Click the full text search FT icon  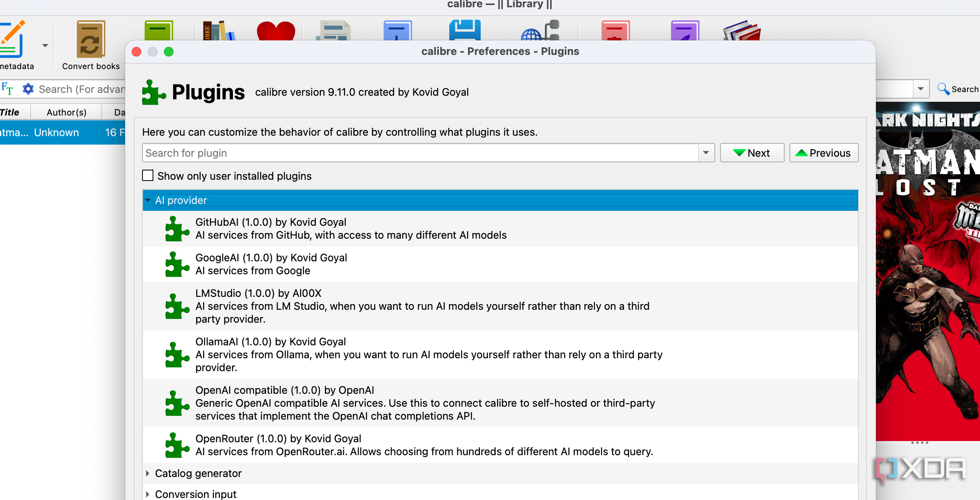(x=7, y=88)
